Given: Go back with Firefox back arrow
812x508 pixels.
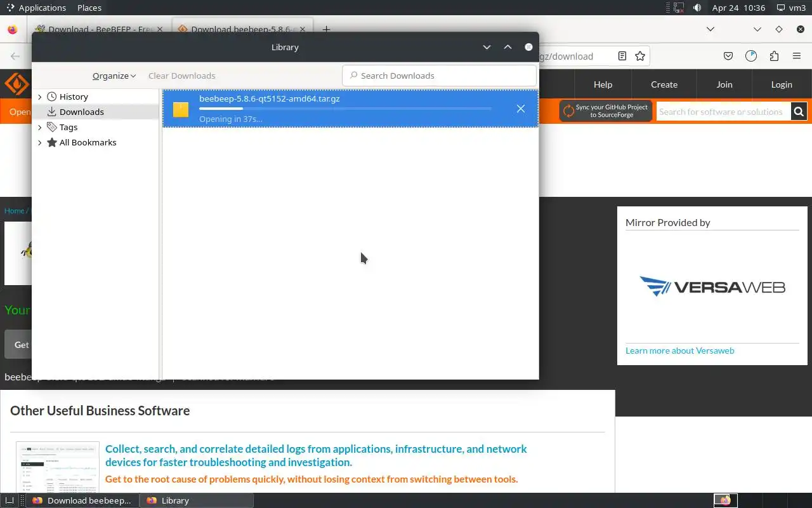Looking at the screenshot, I should click(15, 56).
